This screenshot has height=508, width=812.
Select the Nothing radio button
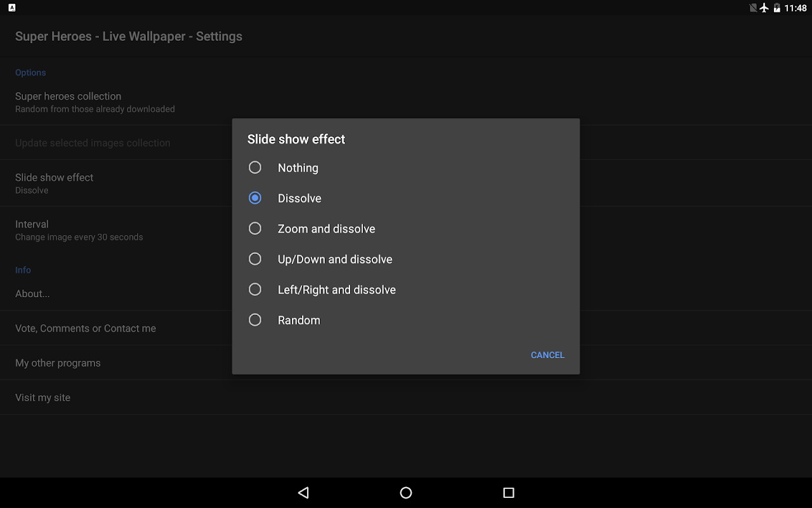[255, 168]
